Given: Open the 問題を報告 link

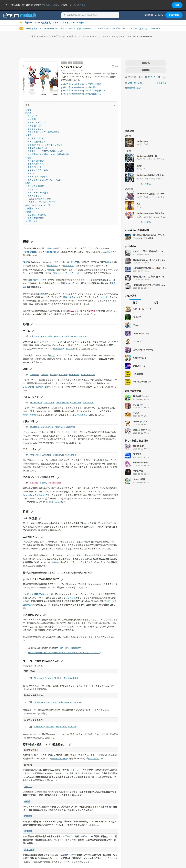Looking at the screenshot, I should tap(161, 83).
